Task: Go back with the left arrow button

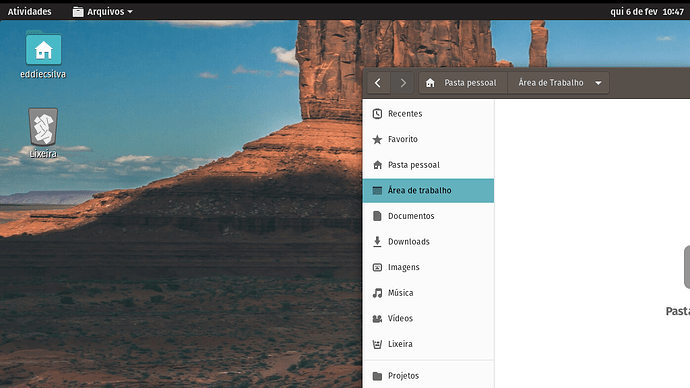Action: (378, 83)
